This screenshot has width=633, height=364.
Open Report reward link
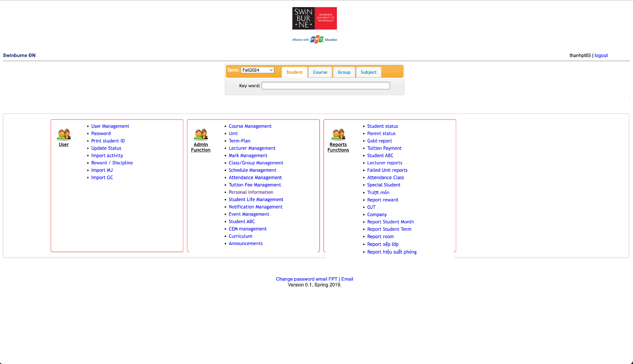pos(383,200)
